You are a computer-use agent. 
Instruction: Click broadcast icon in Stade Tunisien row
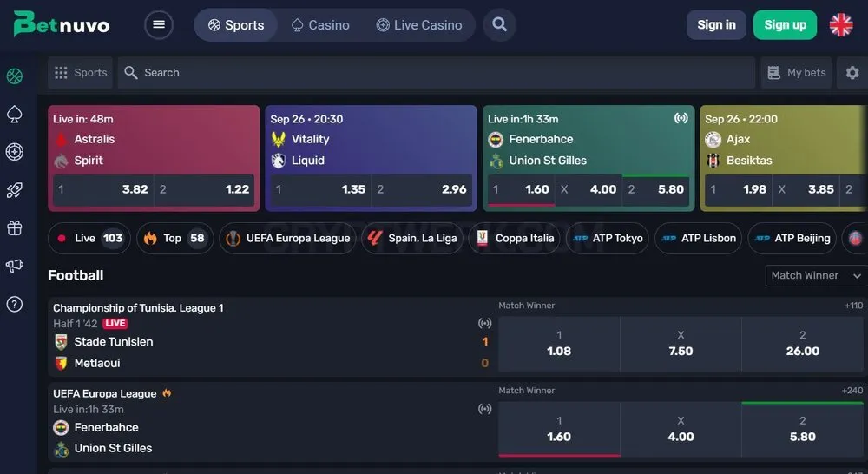tap(485, 323)
